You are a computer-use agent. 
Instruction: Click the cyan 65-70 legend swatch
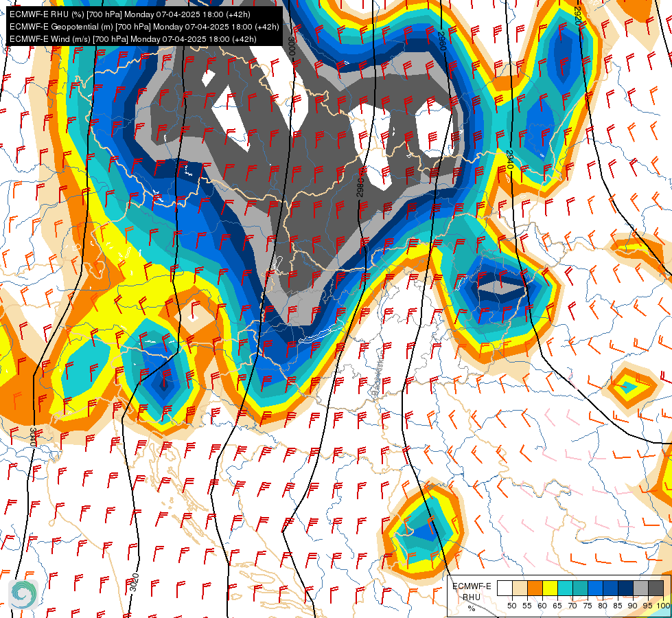coord(565,588)
